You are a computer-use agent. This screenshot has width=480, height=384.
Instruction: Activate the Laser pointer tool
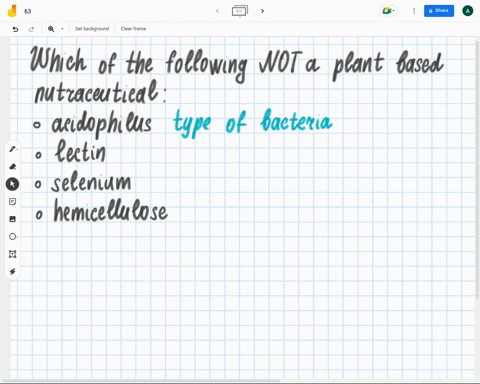(13, 272)
